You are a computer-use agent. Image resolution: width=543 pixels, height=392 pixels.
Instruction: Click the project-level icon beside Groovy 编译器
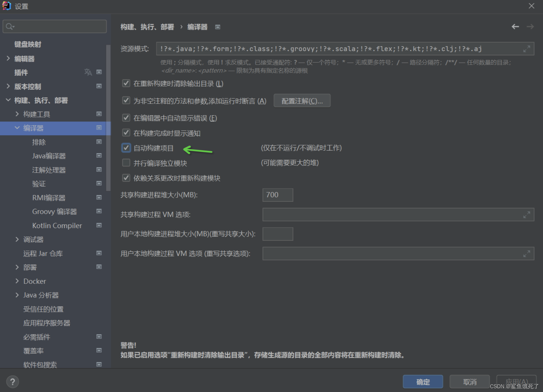pyautogui.click(x=99, y=211)
